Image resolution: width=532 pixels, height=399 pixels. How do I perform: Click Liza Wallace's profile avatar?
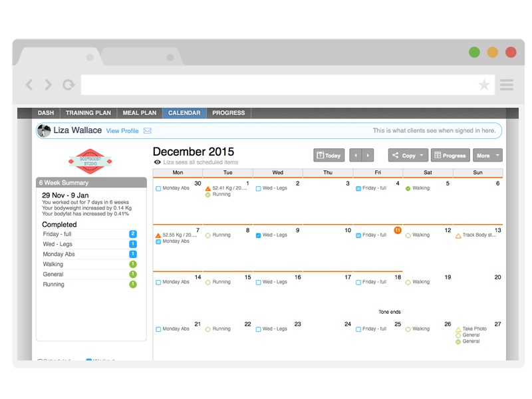pos(44,130)
